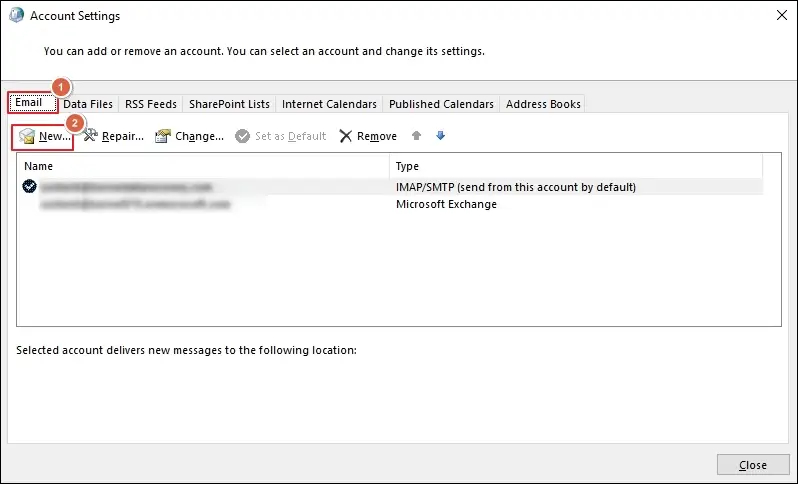Click the Type column header
Viewport: 798px width, 484px height.
[x=576, y=166]
